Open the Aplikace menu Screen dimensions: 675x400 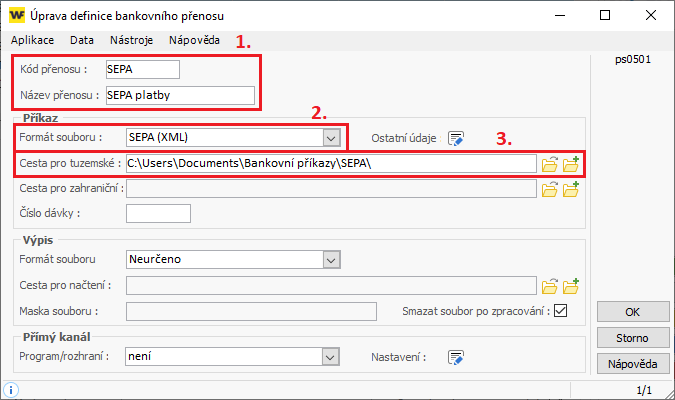coord(33,40)
